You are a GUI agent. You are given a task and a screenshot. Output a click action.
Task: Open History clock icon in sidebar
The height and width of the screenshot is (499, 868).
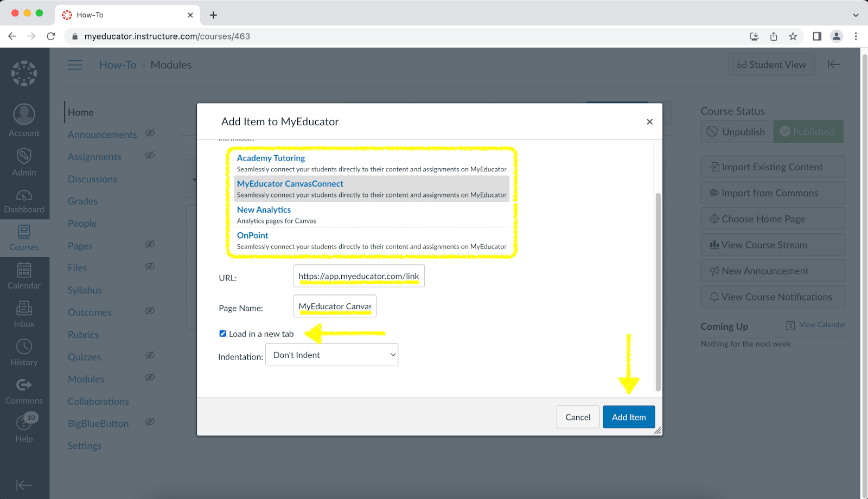click(x=24, y=353)
